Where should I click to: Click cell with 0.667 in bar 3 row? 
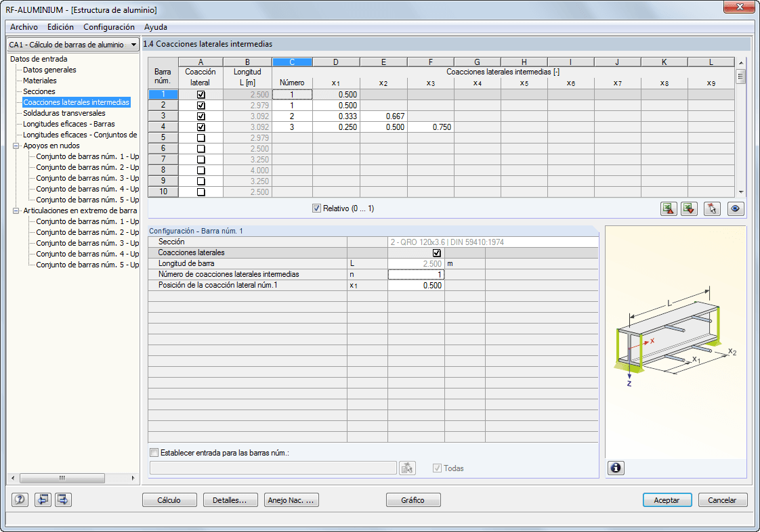click(x=383, y=116)
